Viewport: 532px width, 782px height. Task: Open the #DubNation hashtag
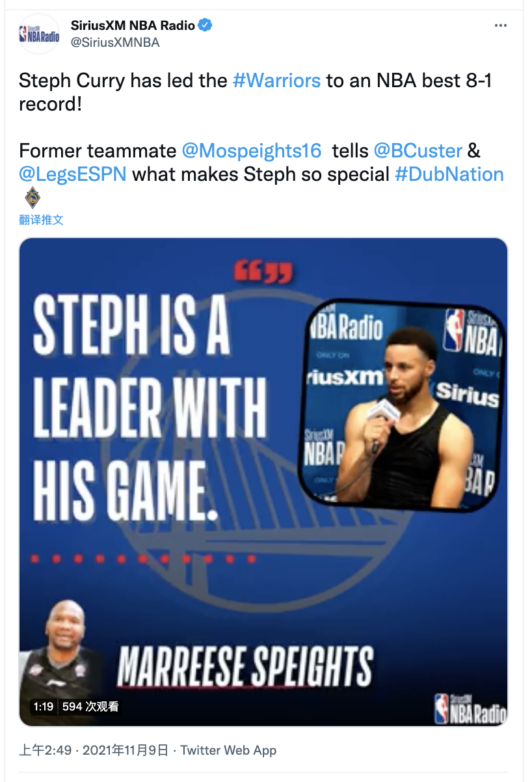[x=449, y=174]
